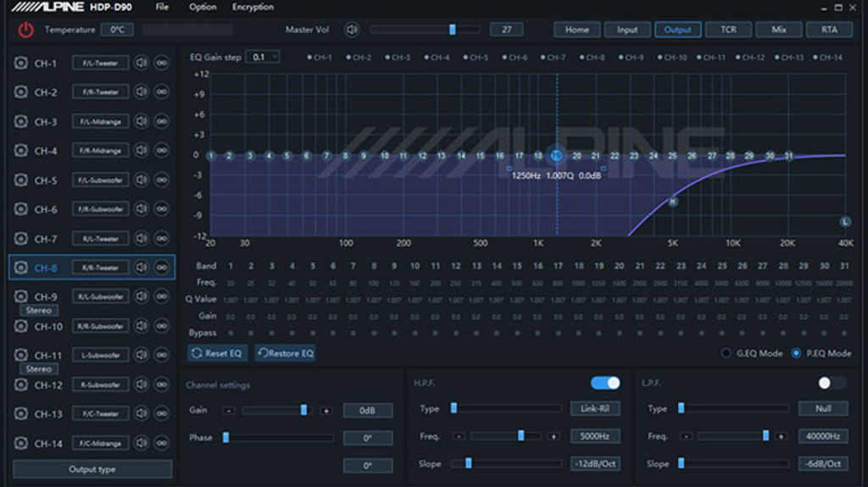The image size is (868, 487).
Task: Toggle CH-5 link icon
Action: [162, 180]
